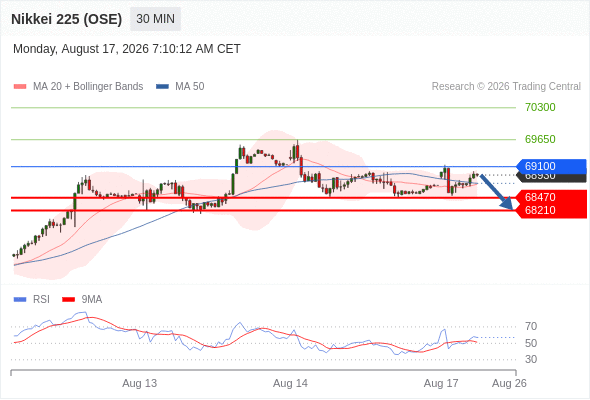Click the RSI 70 level label
Image resolution: width=590 pixels, height=400 pixels.
[x=531, y=326]
